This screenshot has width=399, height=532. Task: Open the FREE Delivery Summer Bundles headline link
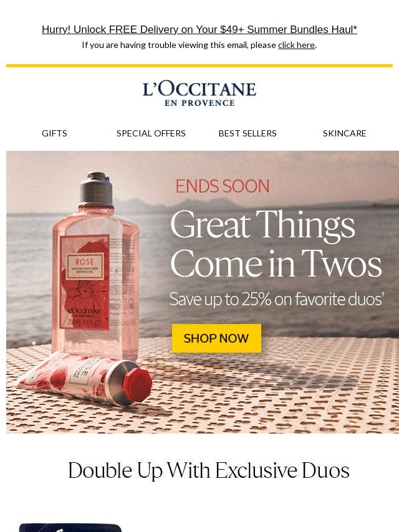point(199,29)
